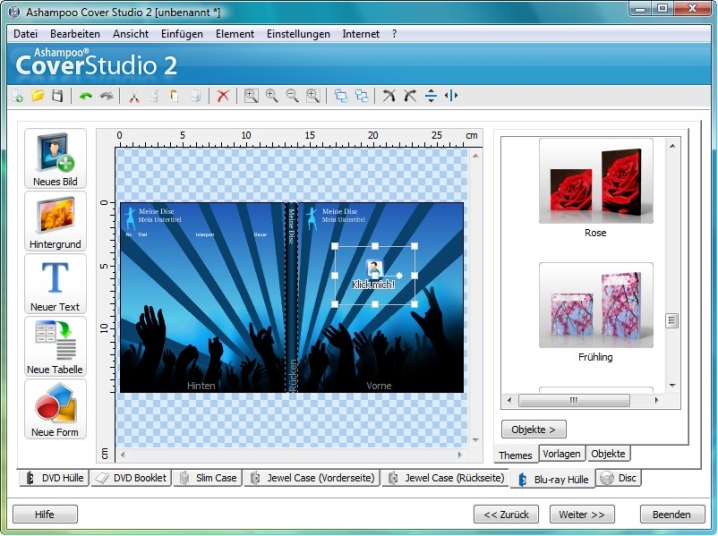Click the save diskette toolbar icon
The height and width of the screenshot is (536, 718).
click(x=57, y=96)
